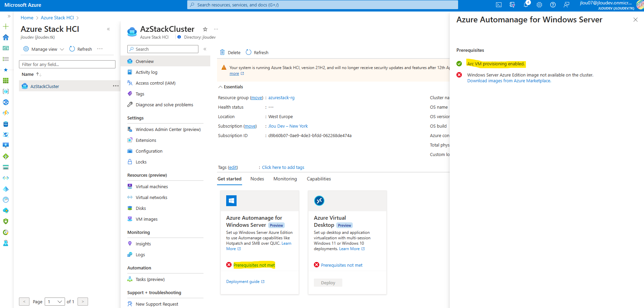644x308 pixels.
Task: Switch to the Capabilities tab
Action: point(319,179)
